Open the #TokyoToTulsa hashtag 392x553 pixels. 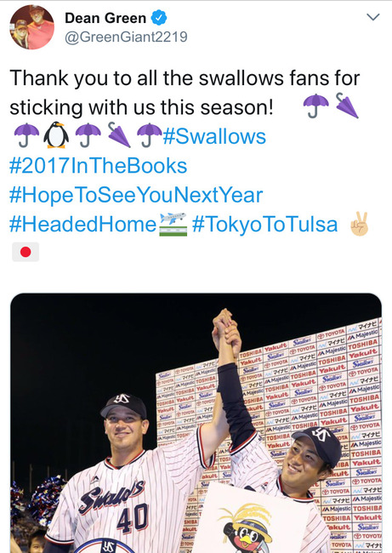click(x=264, y=225)
